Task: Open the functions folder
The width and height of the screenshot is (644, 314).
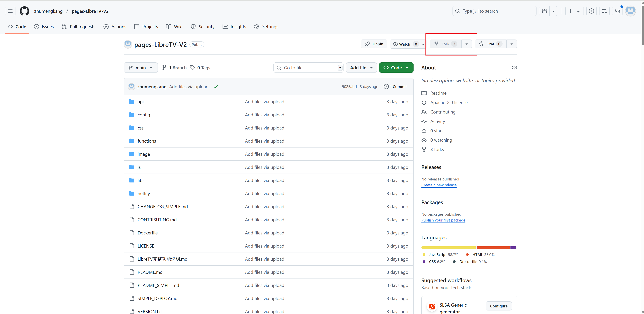Action: click(147, 141)
